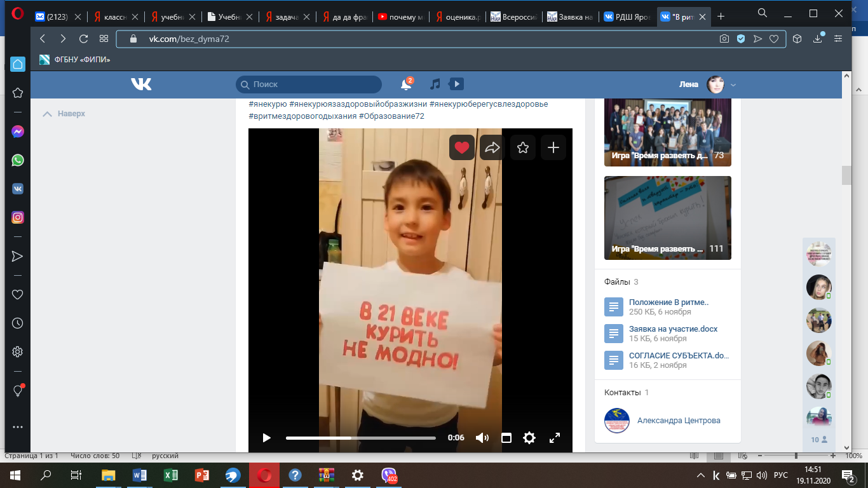The width and height of the screenshot is (868, 488).
Task: Add video to my videos with plus icon
Action: point(553,147)
